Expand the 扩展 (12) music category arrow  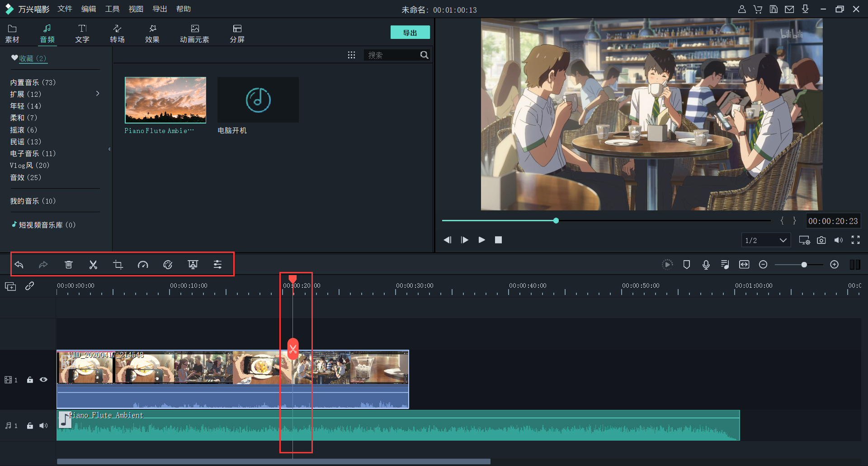[x=98, y=94]
